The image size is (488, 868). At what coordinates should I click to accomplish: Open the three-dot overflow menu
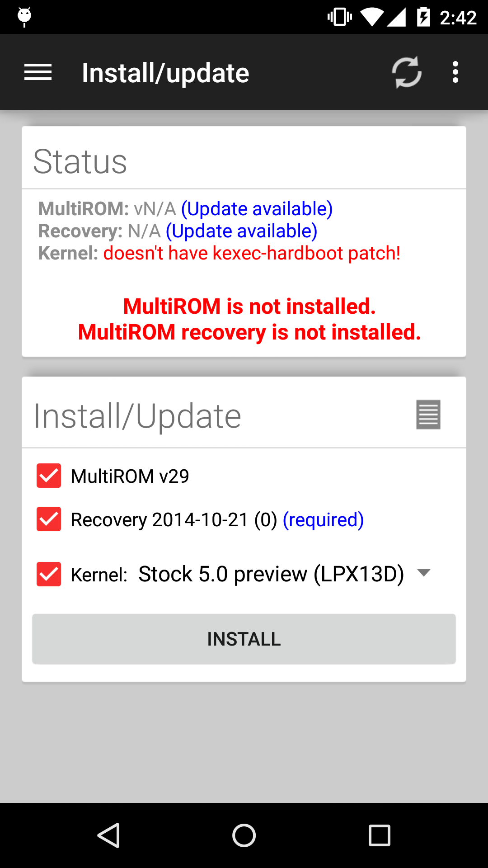(x=455, y=72)
